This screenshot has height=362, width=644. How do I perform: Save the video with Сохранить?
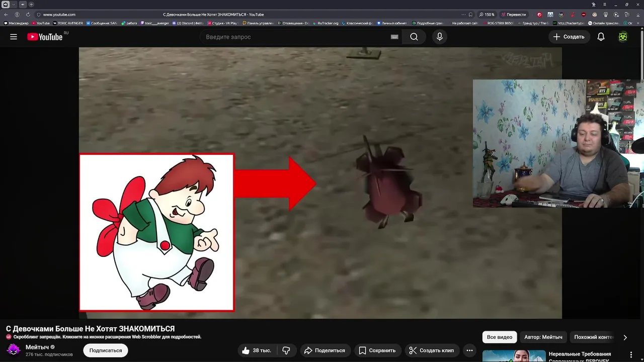[377, 350]
